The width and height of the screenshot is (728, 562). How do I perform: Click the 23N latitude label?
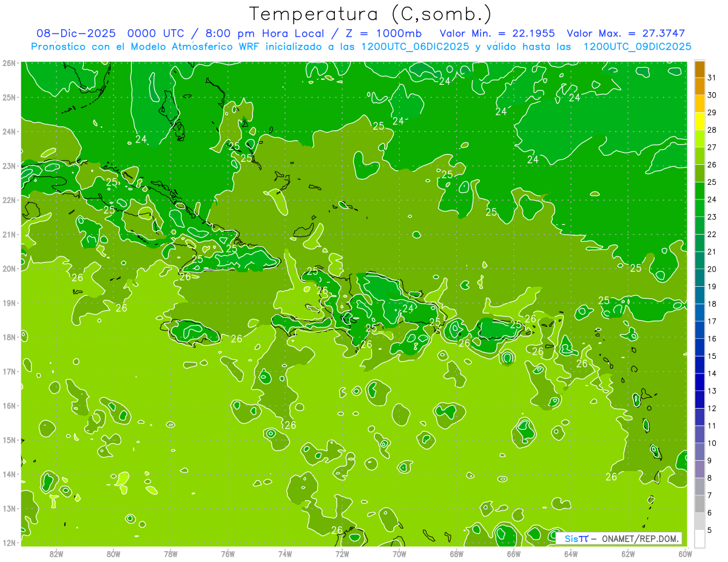8,166
